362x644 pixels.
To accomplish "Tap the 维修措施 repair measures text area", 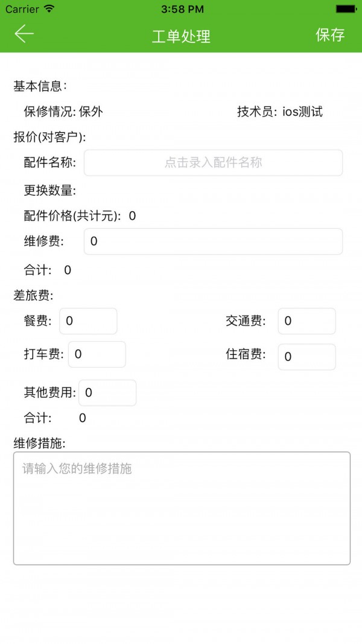I will coord(182,508).
